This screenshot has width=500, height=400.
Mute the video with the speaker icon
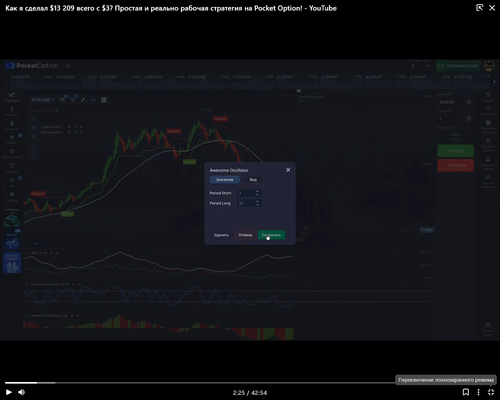(22, 392)
